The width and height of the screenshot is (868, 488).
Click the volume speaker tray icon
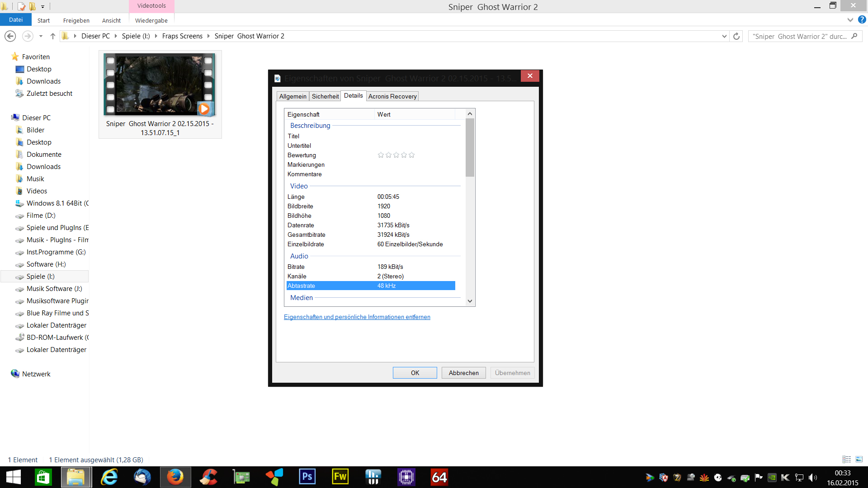coord(812,478)
